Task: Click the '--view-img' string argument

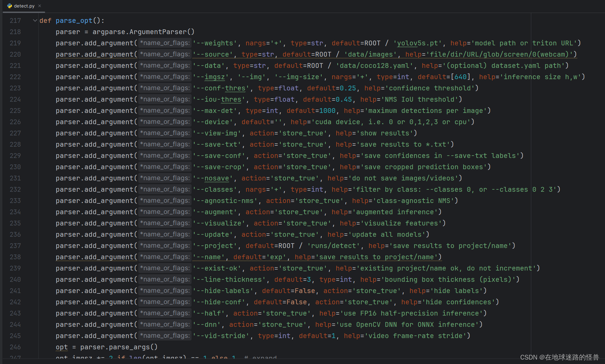Action: coord(217,133)
